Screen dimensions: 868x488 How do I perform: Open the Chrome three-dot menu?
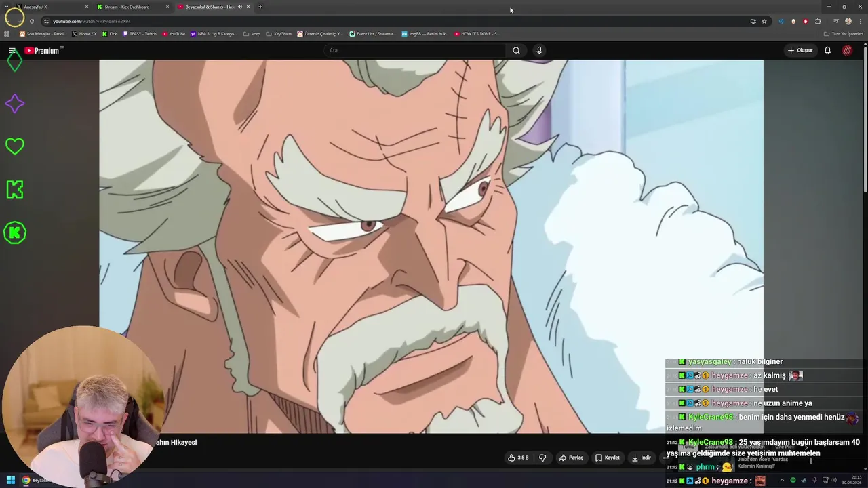[x=861, y=21]
